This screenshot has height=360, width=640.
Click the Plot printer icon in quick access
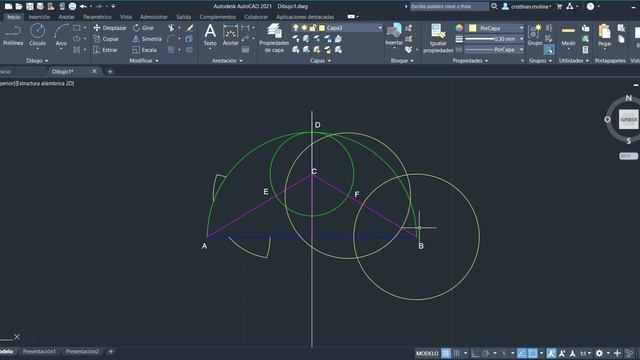coord(72,6)
